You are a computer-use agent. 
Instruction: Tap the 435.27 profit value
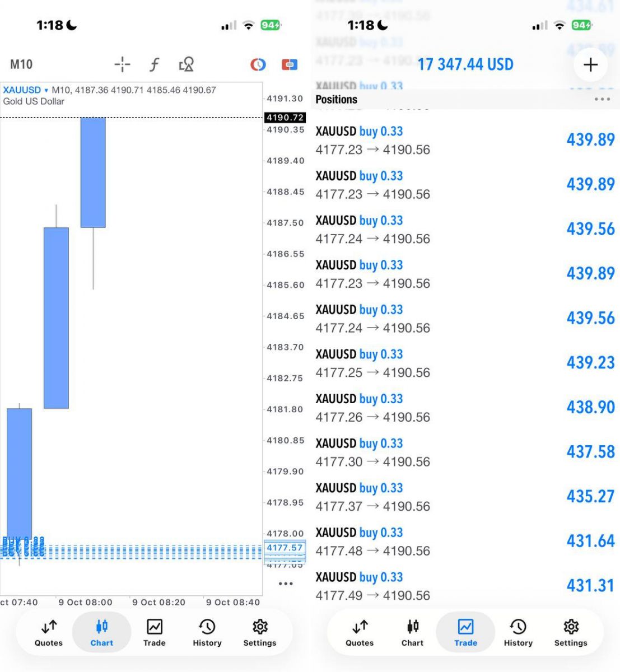tap(591, 496)
